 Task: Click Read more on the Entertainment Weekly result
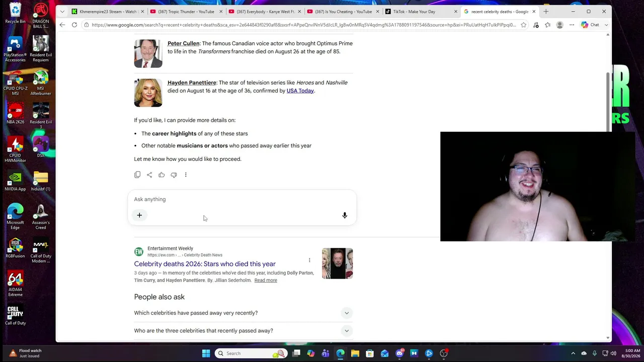tap(266, 281)
